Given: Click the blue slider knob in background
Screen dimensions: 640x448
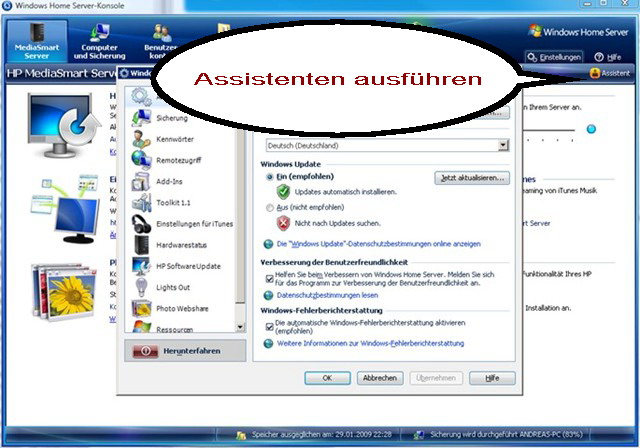Looking at the screenshot, I should 591,129.
